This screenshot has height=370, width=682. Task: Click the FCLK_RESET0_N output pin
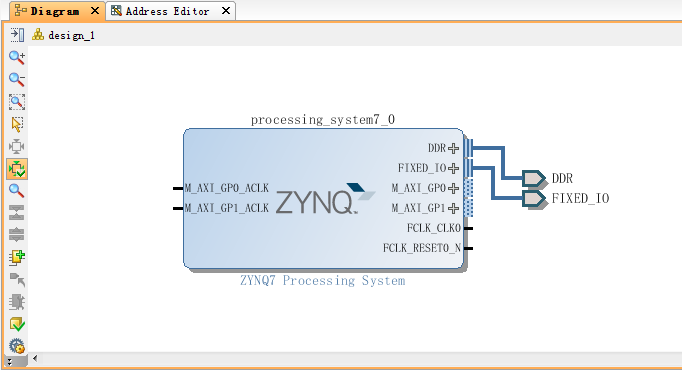pyautogui.click(x=468, y=248)
